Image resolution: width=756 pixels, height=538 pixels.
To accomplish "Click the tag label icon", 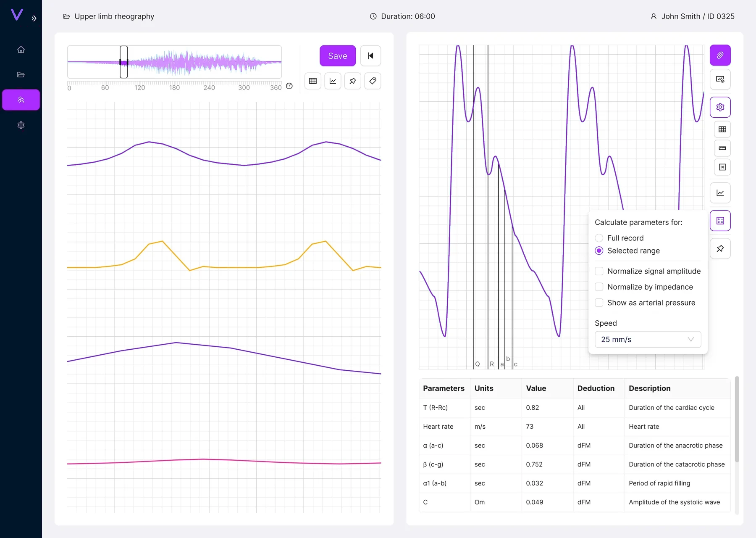I will pos(373,81).
